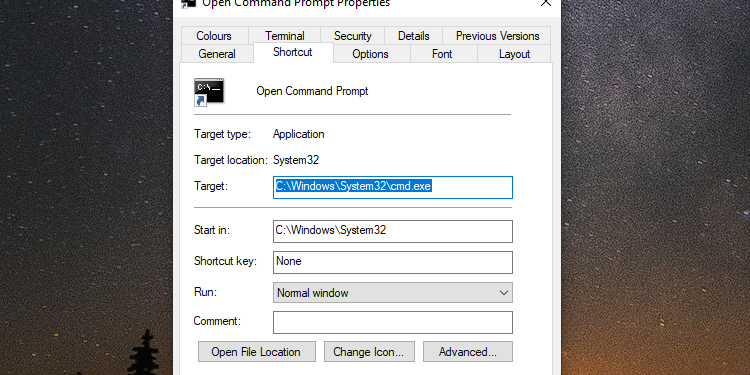Select the Terminal tab
Screen dimensions: 750x375
click(285, 36)
